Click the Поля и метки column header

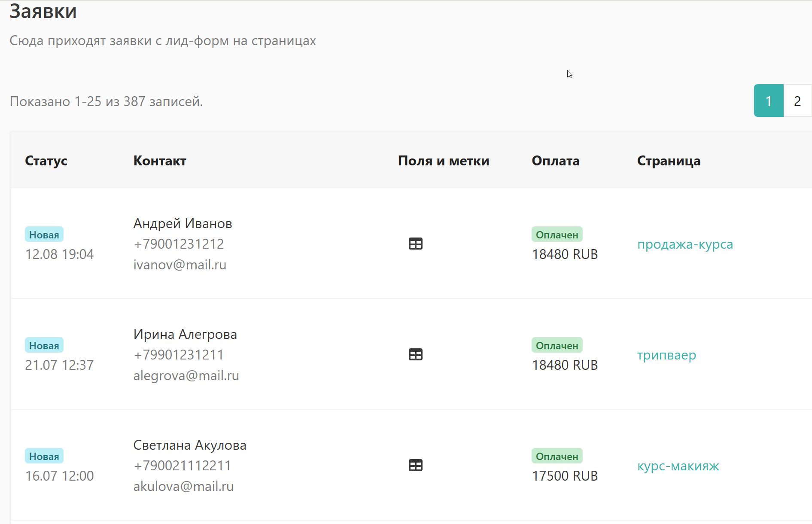[443, 161]
